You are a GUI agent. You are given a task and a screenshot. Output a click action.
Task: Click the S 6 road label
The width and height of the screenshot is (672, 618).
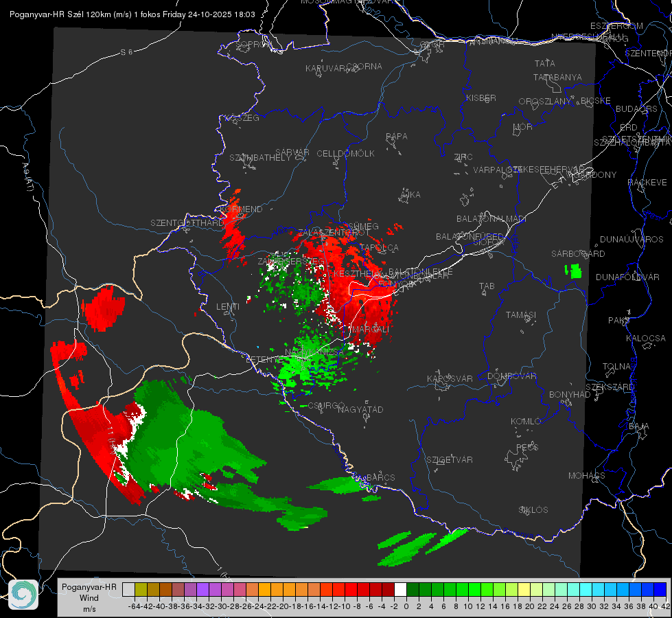[126, 52]
